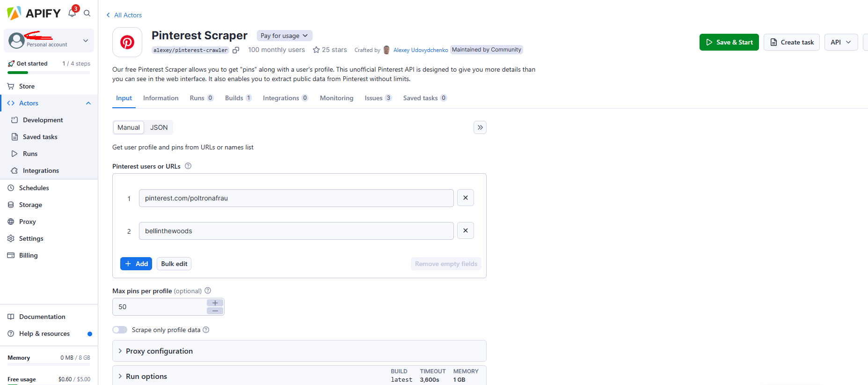The height and width of the screenshot is (385, 868).
Task: Copy the alexey/pinterest-crawler actor name
Action: (x=236, y=50)
